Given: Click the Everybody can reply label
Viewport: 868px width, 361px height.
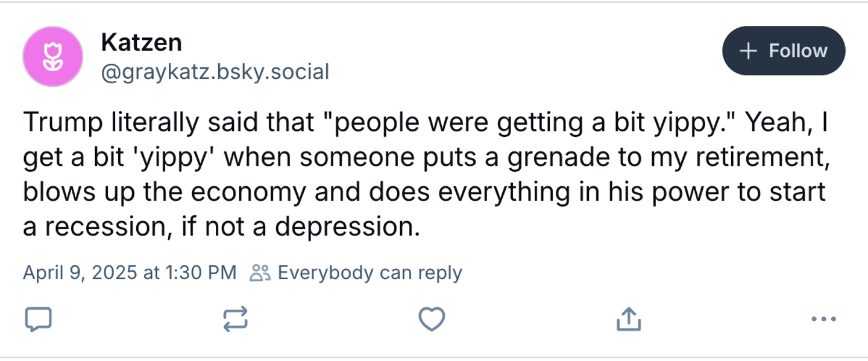Looking at the screenshot, I should [370, 273].
